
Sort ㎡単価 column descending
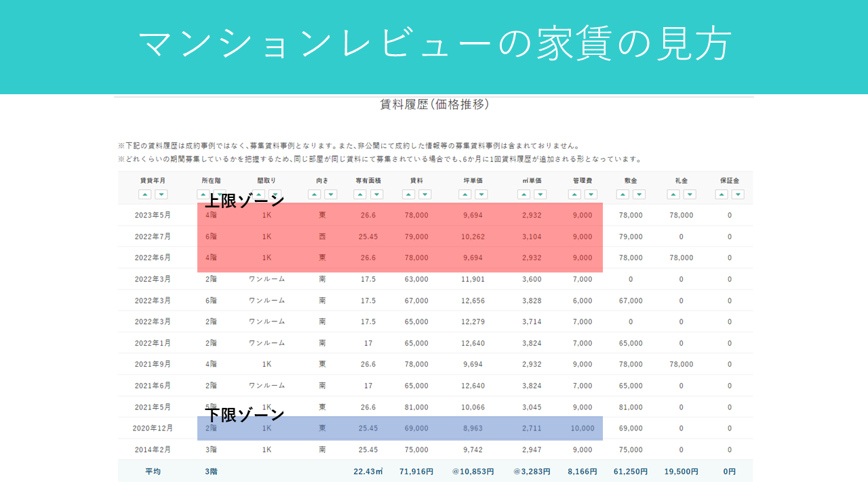[540, 195]
